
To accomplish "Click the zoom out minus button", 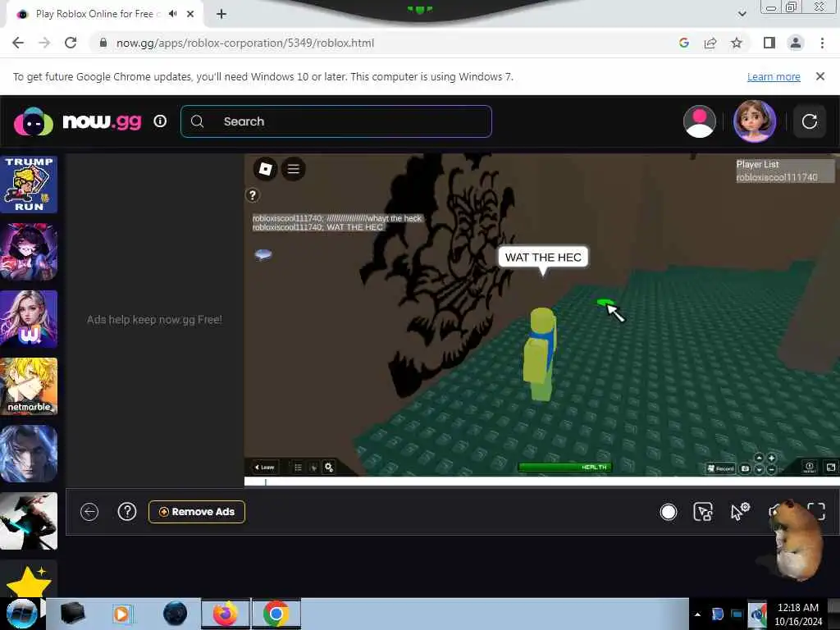I will [771, 470].
